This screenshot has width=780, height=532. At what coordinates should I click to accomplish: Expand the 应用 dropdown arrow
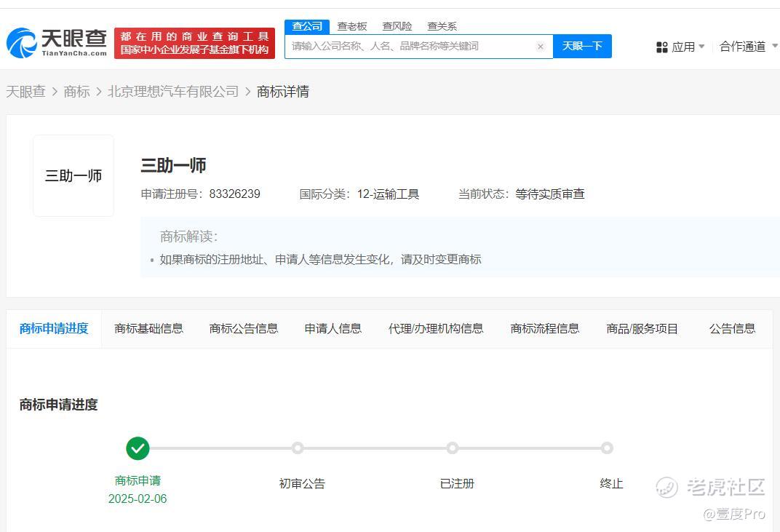pos(701,47)
